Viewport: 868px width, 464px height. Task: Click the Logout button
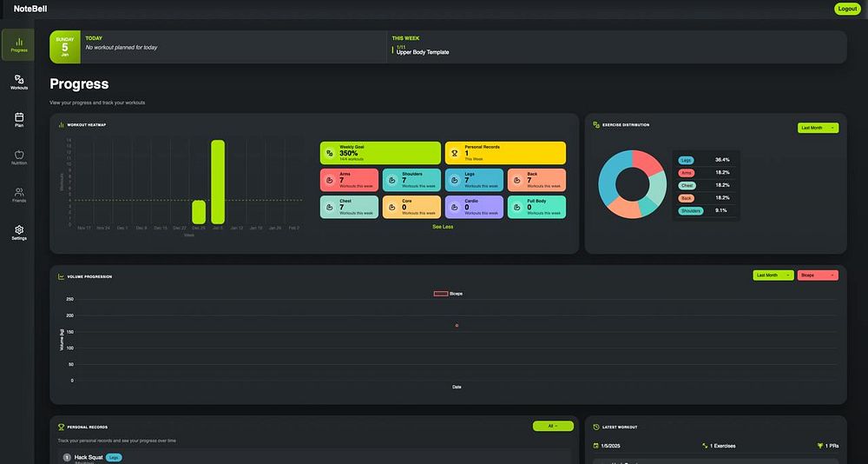pyautogui.click(x=847, y=9)
